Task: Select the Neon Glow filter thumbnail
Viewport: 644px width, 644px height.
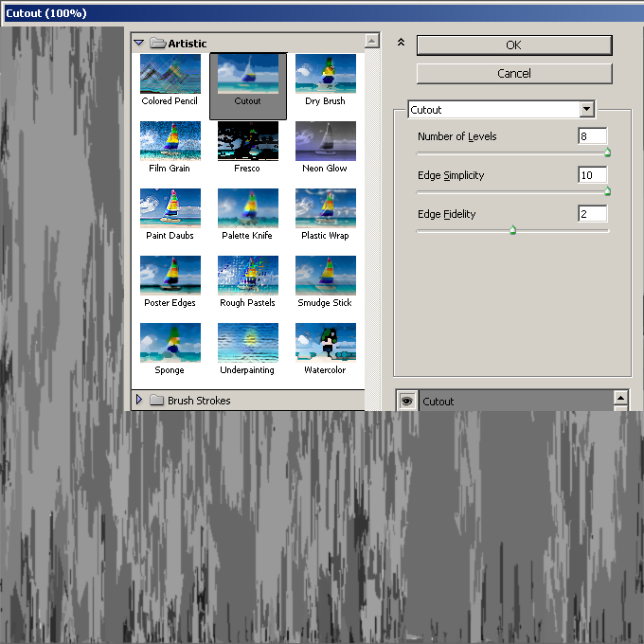Action: point(325,142)
